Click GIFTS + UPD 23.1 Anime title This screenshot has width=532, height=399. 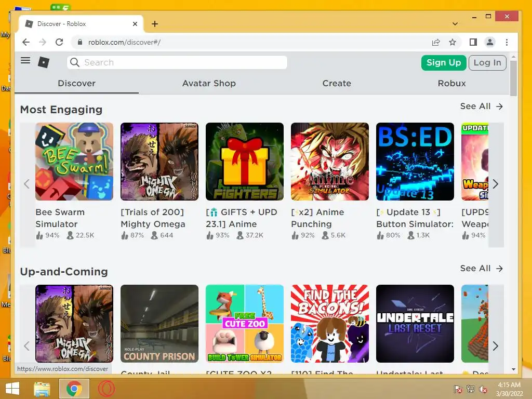[x=242, y=218]
